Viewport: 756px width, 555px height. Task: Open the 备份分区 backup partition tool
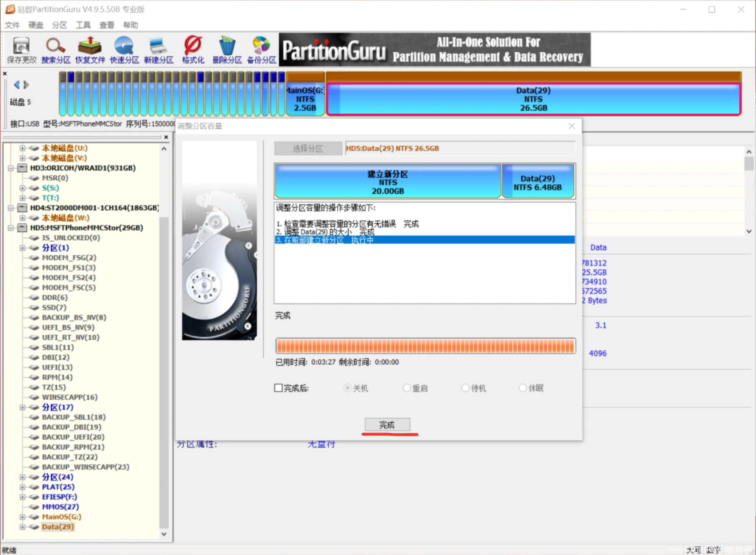point(261,50)
